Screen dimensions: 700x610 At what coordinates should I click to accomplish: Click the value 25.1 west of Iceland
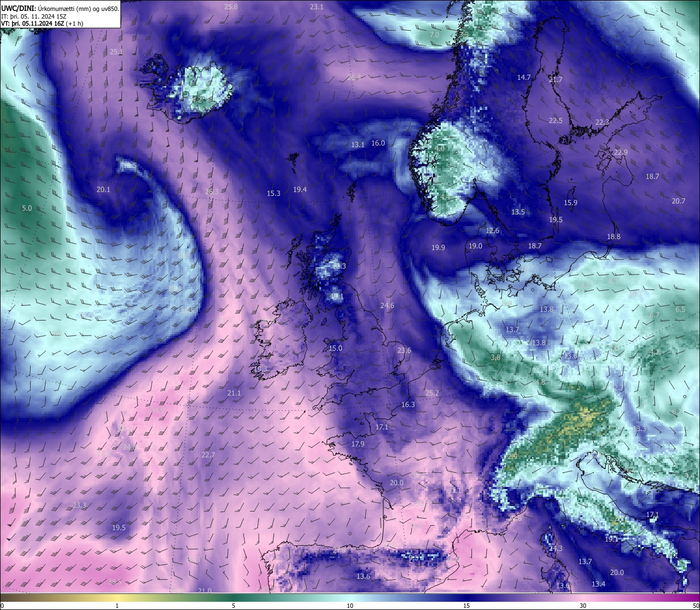[x=116, y=51]
